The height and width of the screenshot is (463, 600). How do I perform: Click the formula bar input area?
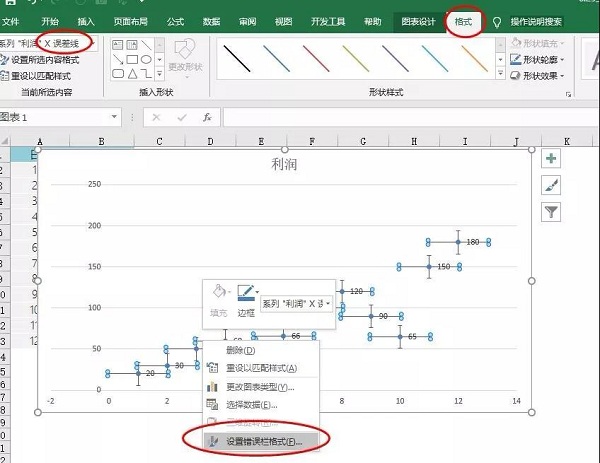click(411, 117)
